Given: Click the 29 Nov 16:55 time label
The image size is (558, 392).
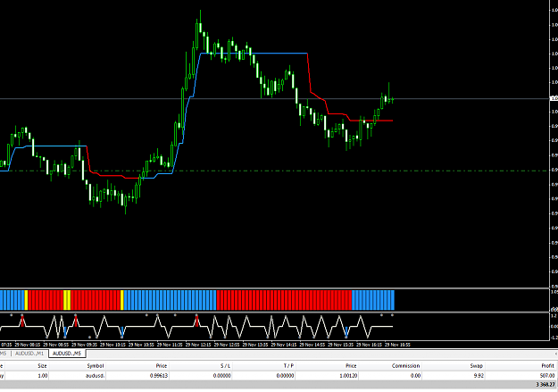Looking at the screenshot, I should pyautogui.click(x=397, y=345).
